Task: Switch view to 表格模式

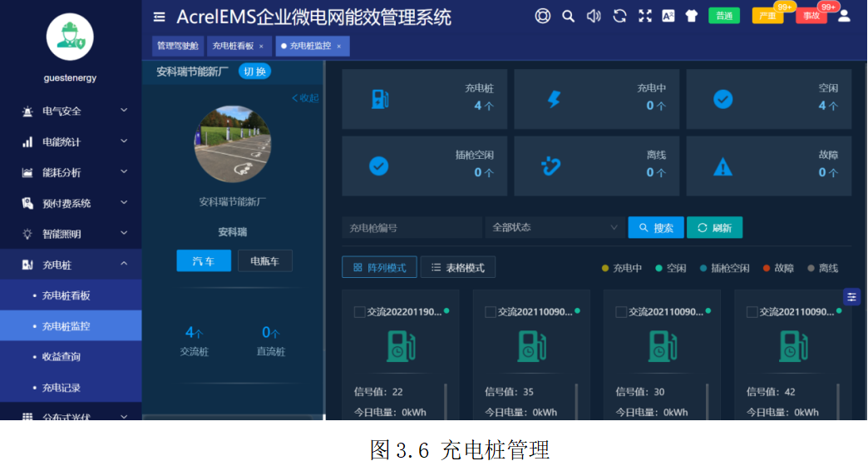Action: pyautogui.click(x=458, y=267)
